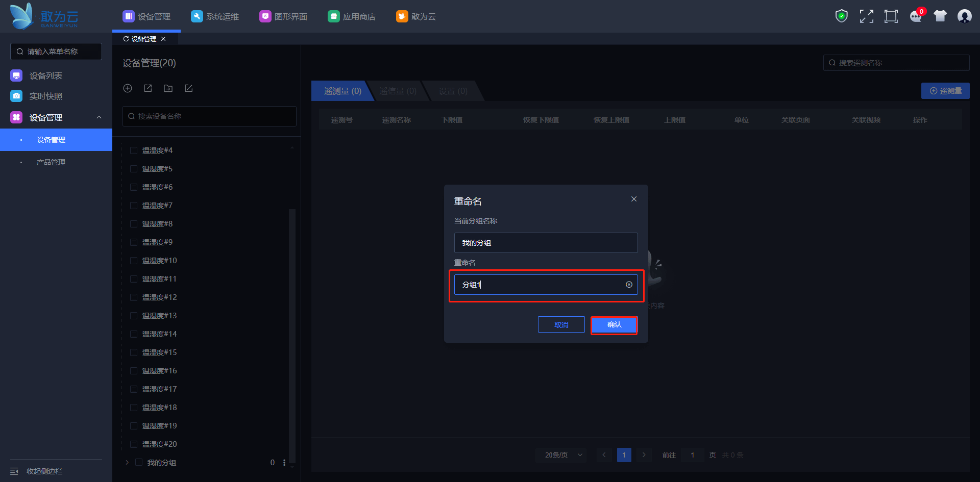Open the 系统运维 top menu
This screenshot has width=980, height=482.
coord(215,16)
